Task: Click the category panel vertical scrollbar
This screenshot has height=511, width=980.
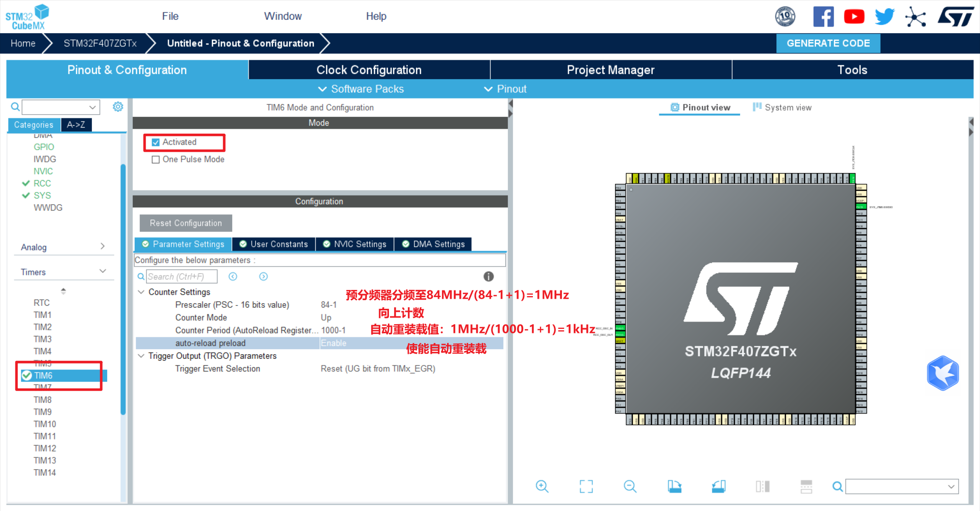Action: (x=123, y=289)
